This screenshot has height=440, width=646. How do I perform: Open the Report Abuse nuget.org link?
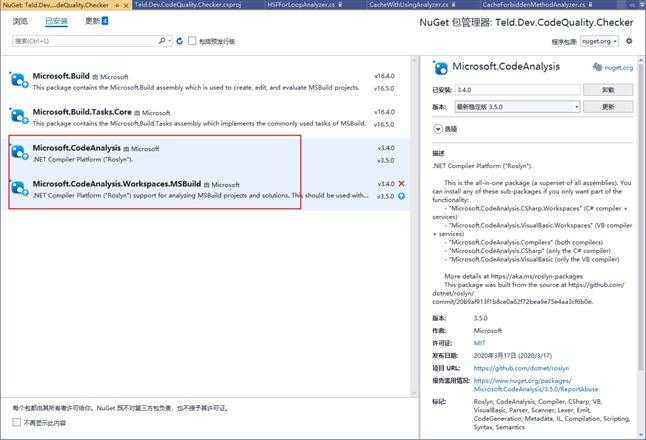536,385
